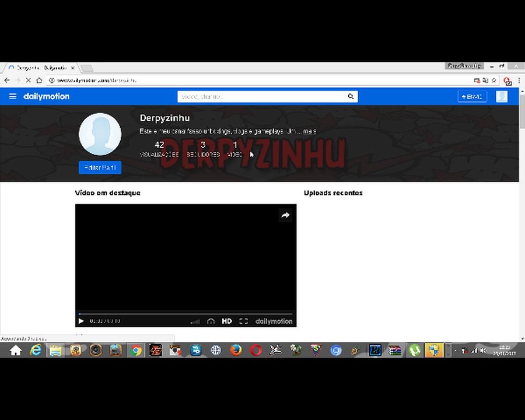Click the taskbar clock

504,351
